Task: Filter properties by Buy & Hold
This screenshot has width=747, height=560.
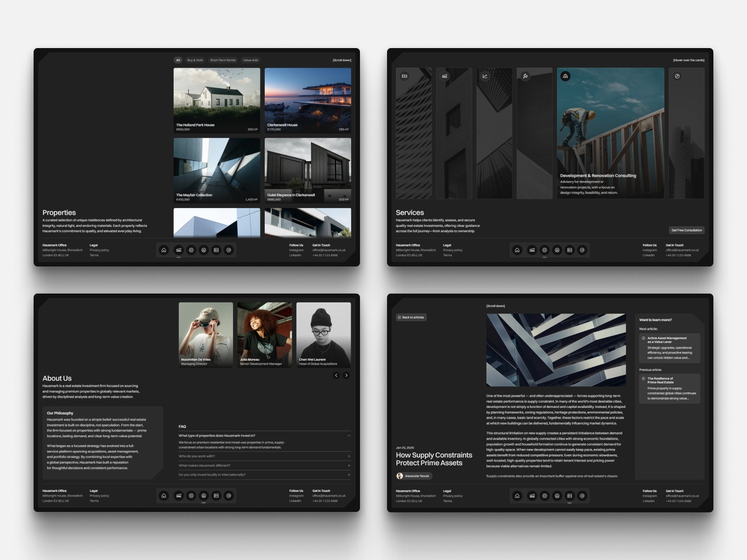Action: [195, 60]
